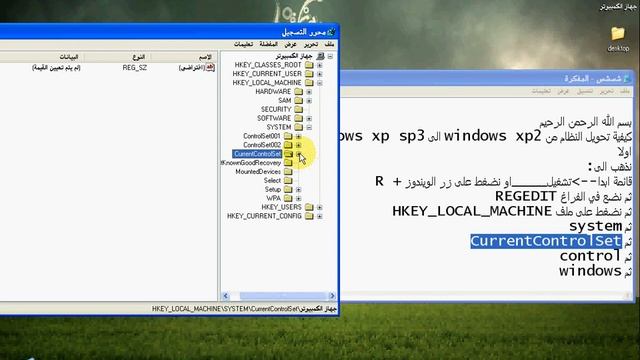This screenshot has height=360, width=640.
Task: Click the النوع column header
Action: tap(117, 57)
